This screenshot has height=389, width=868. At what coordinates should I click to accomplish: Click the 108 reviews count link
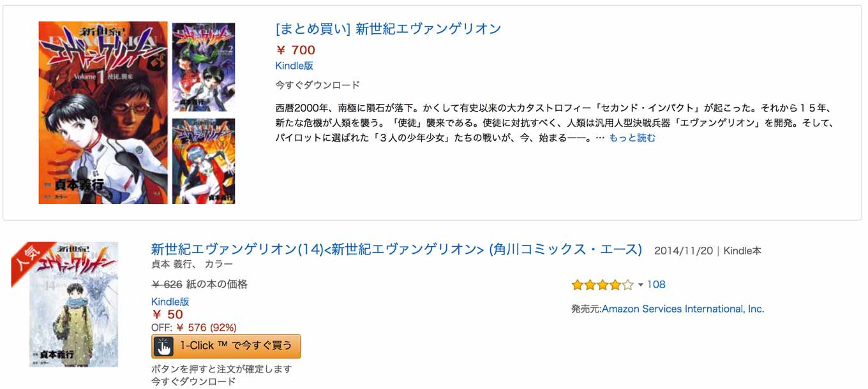point(656,284)
